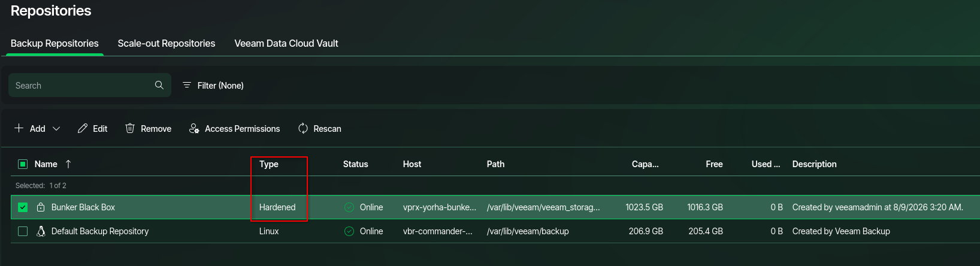The image size is (980, 266).
Task: Click the 1023.5 GB capacity value
Action: point(644,207)
